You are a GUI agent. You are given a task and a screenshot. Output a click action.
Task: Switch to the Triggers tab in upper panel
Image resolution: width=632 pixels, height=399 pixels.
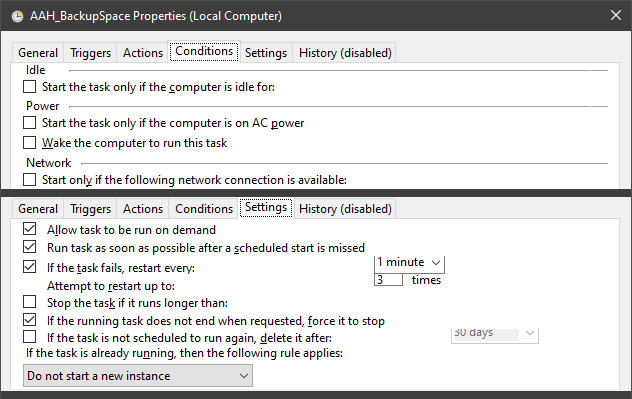pos(90,53)
